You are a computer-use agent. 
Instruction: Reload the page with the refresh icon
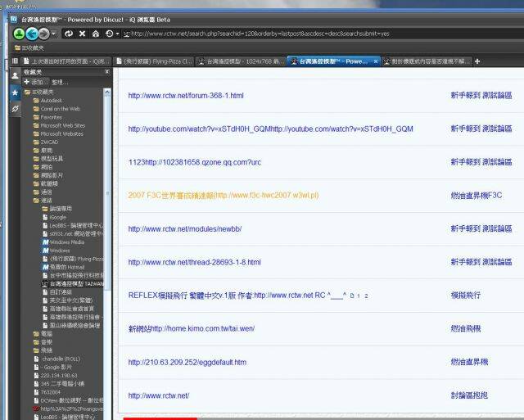[69, 34]
